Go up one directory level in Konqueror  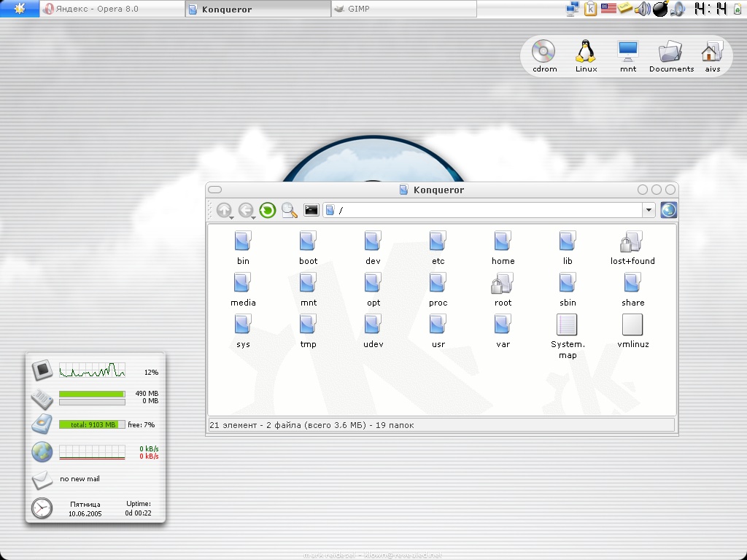click(224, 210)
